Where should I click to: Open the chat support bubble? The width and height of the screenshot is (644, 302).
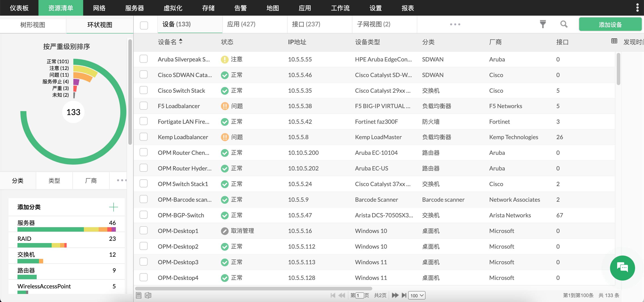622,268
